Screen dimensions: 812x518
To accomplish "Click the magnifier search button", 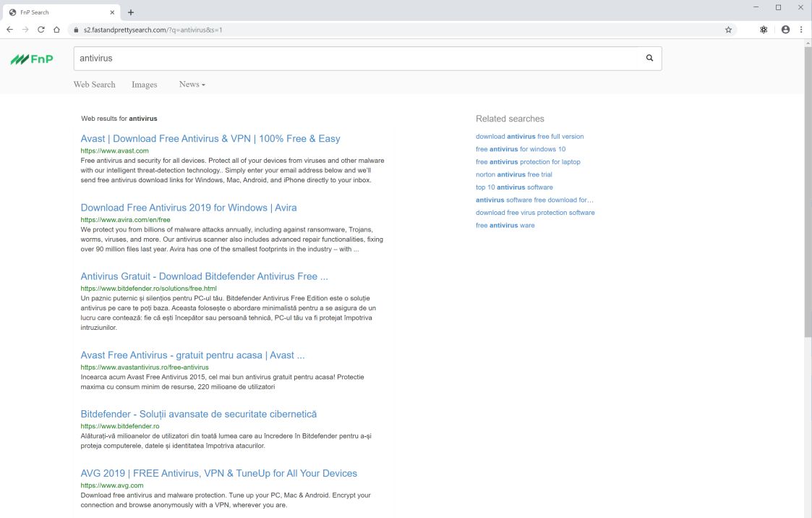I will [x=649, y=58].
